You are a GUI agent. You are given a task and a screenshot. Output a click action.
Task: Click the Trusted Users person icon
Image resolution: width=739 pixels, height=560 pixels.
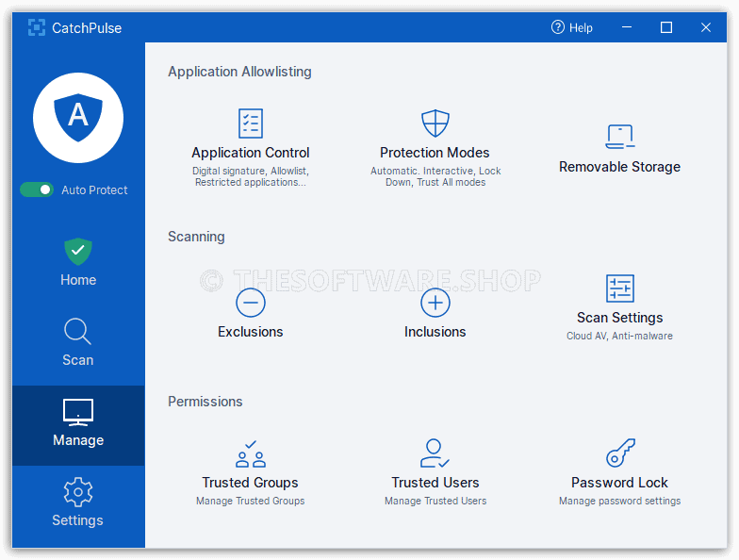[x=435, y=453]
